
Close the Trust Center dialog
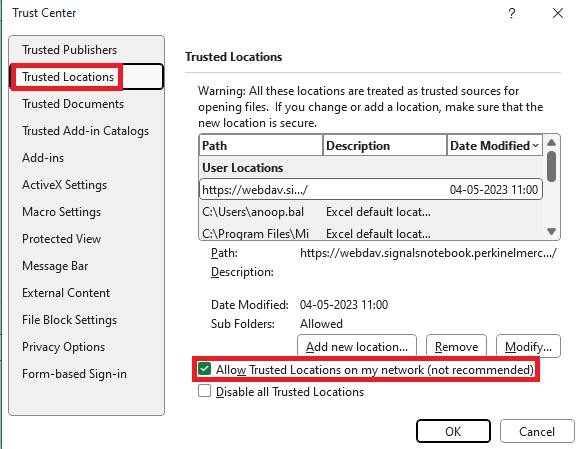coord(558,13)
